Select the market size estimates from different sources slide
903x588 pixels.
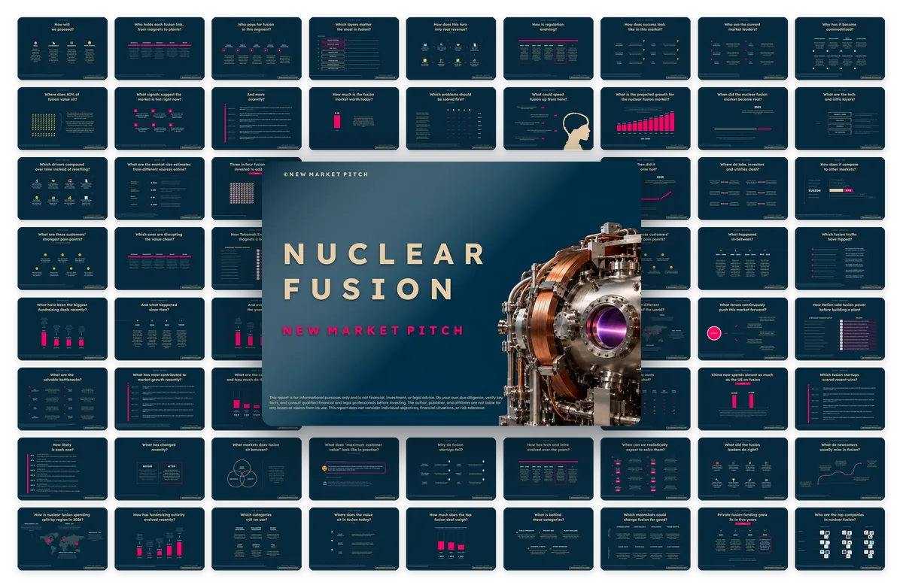(160, 189)
